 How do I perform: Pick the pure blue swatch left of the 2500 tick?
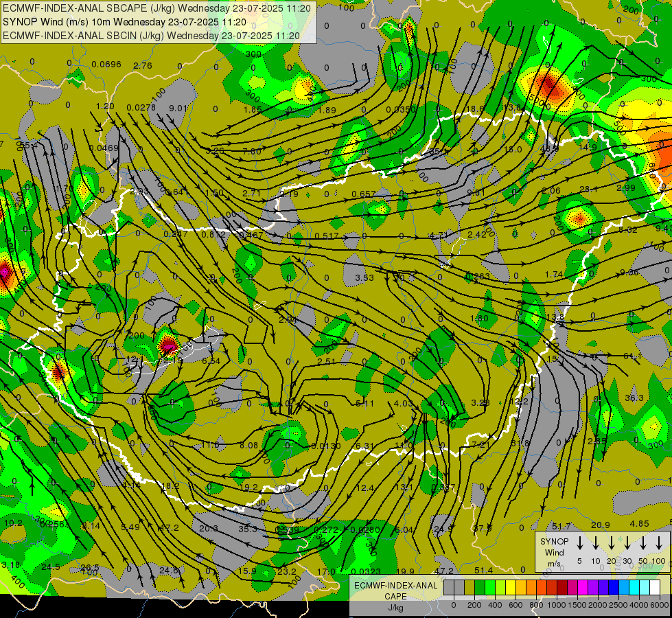[x=613, y=588]
